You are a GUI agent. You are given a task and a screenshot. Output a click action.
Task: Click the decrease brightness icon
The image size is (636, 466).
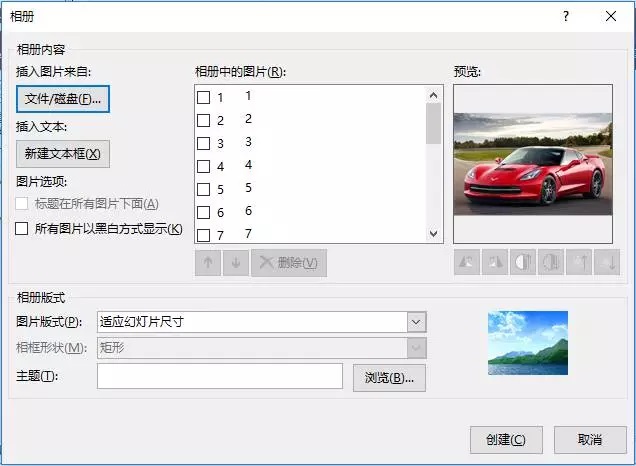[607, 262]
